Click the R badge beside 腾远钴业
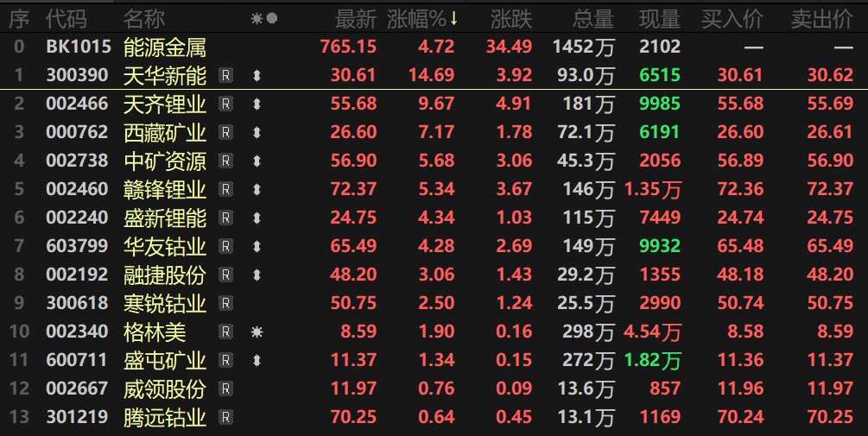The image size is (868, 436). 226,418
